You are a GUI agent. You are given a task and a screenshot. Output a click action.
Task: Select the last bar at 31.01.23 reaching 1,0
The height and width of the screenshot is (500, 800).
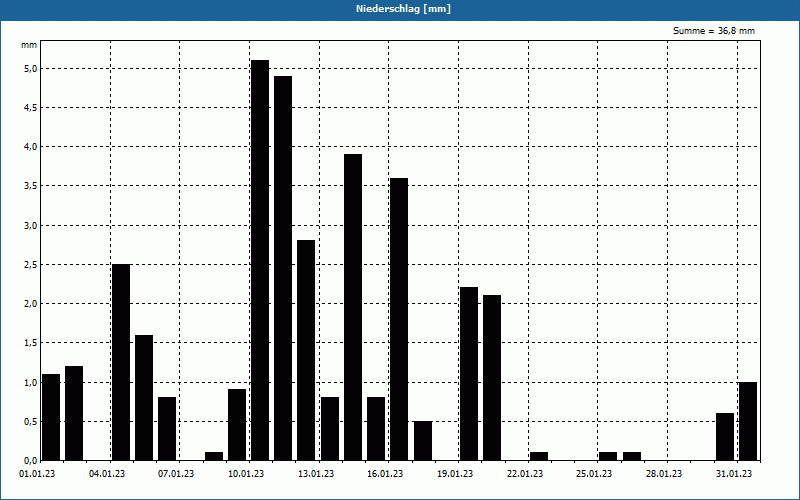[748, 421]
